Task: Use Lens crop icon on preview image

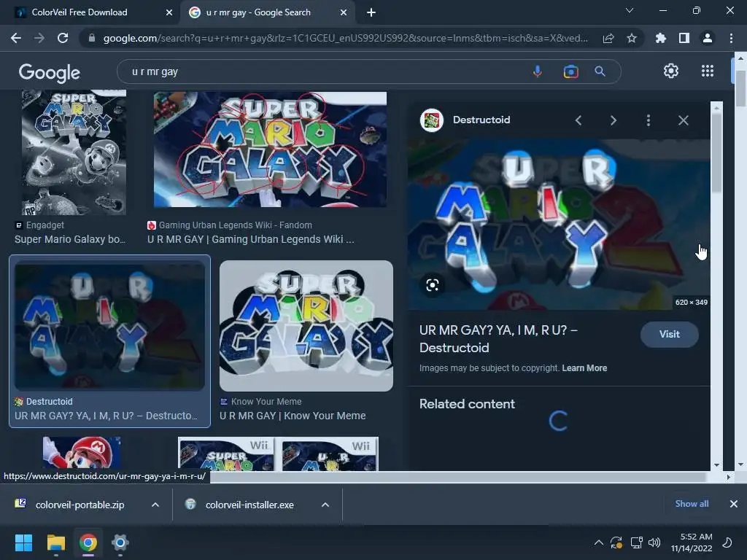Action: 433,285
